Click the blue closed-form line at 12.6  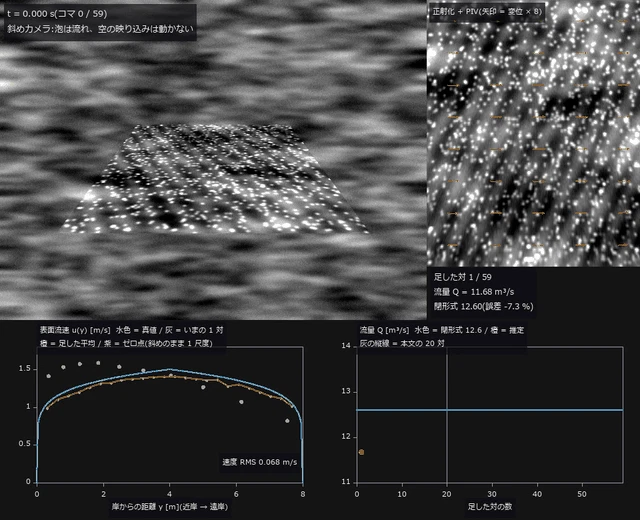click(490, 410)
